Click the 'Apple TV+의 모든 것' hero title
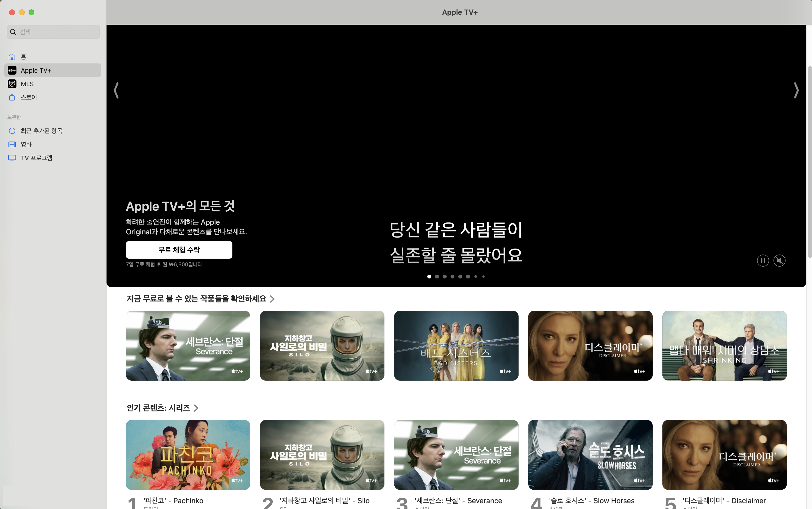This screenshot has width=812, height=509. (180, 206)
